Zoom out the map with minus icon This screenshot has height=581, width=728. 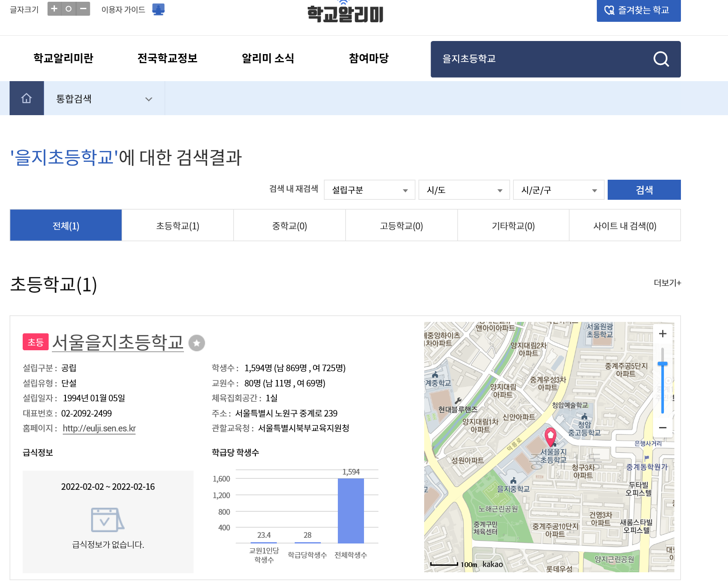point(663,428)
